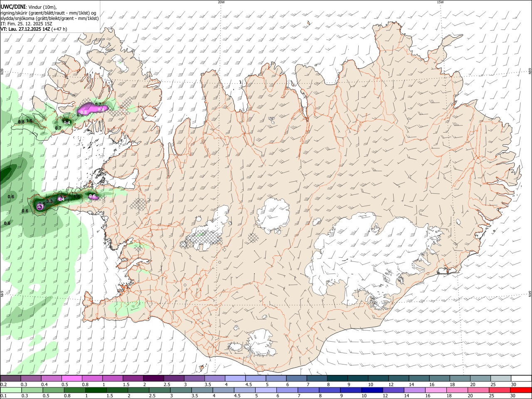Click the dark green rain core west of Snæfellsnes

(7, 172)
